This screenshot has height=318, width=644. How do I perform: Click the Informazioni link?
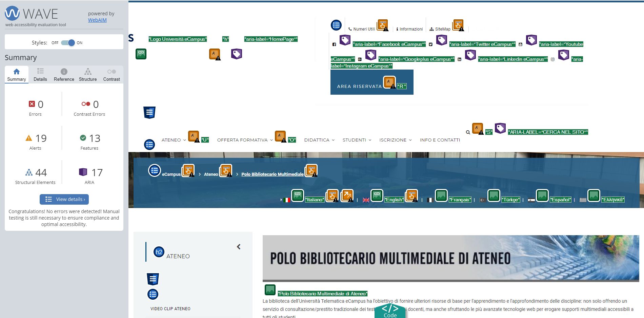point(409,29)
